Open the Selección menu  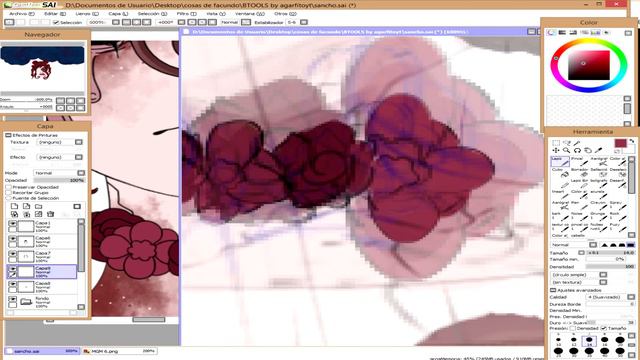tap(152, 13)
